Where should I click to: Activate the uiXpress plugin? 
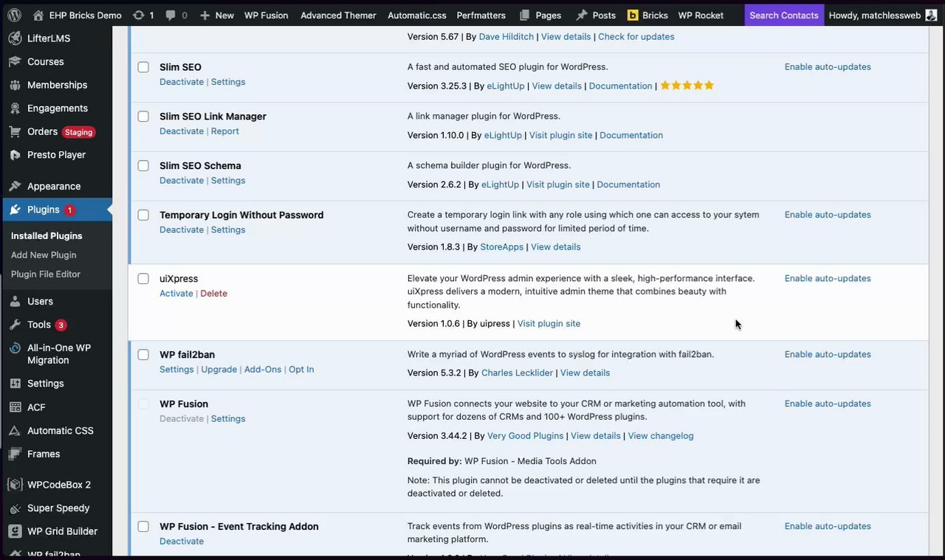point(176,294)
